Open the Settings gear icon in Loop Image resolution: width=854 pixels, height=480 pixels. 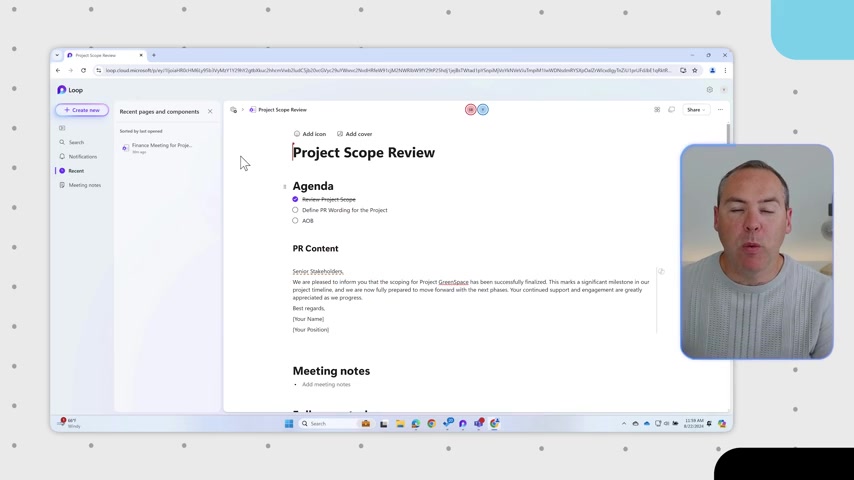tap(709, 90)
